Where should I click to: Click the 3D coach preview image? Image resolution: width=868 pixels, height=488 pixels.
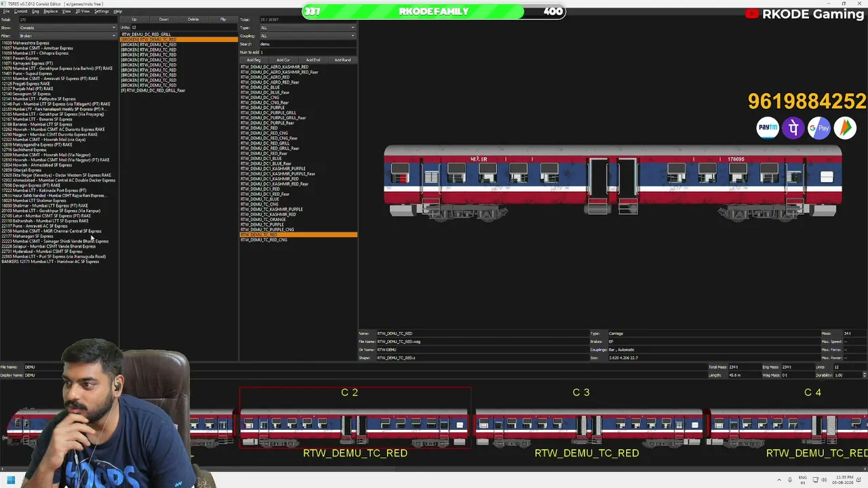click(x=613, y=183)
